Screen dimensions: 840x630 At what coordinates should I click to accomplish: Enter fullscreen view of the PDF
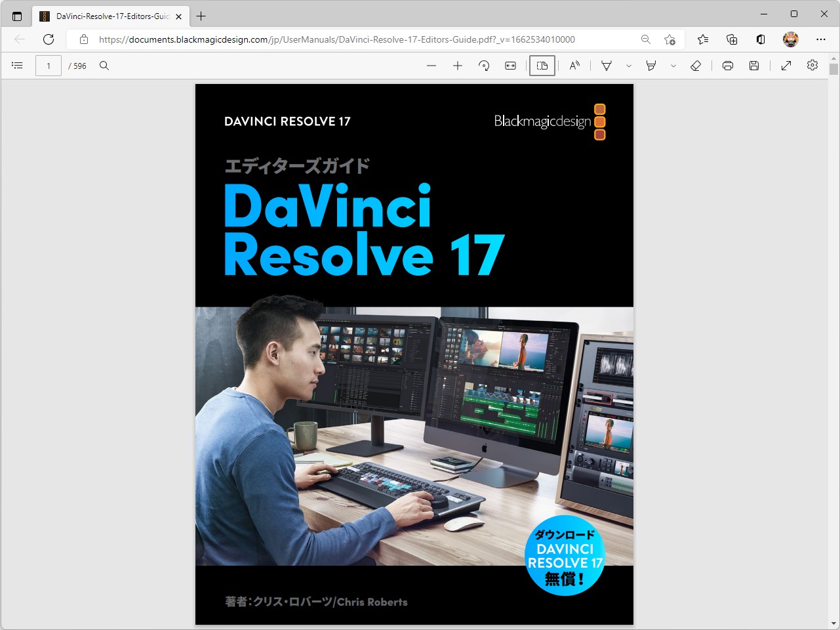click(786, 65)
